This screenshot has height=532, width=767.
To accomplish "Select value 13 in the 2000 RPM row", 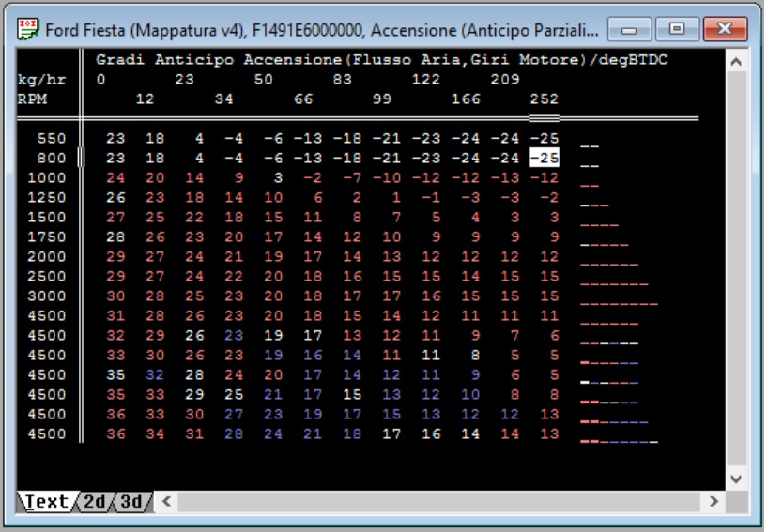I will pos(391,256).
